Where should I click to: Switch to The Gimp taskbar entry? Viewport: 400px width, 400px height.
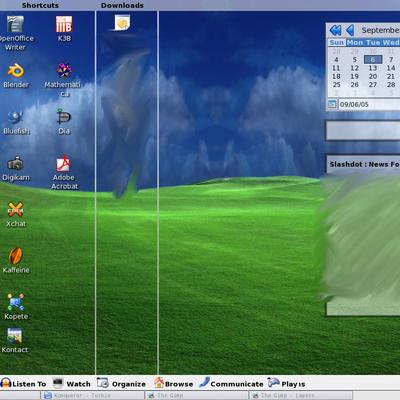click(x=197, y=396)
